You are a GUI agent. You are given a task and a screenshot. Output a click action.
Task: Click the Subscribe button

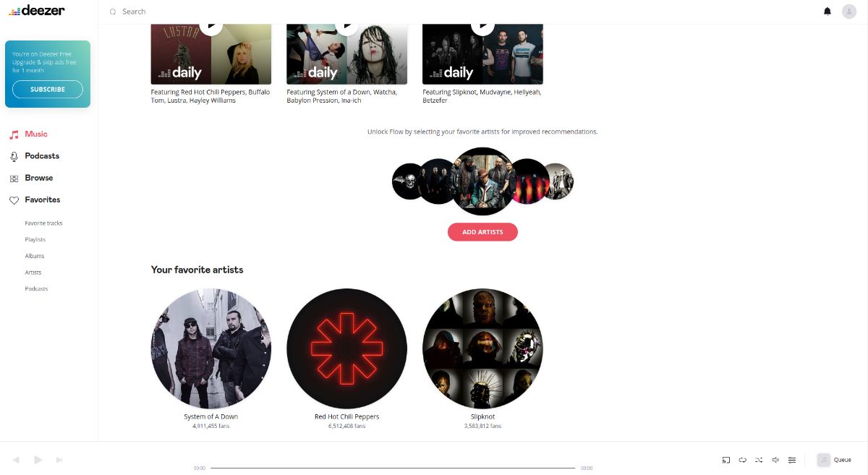coord(48,90)
